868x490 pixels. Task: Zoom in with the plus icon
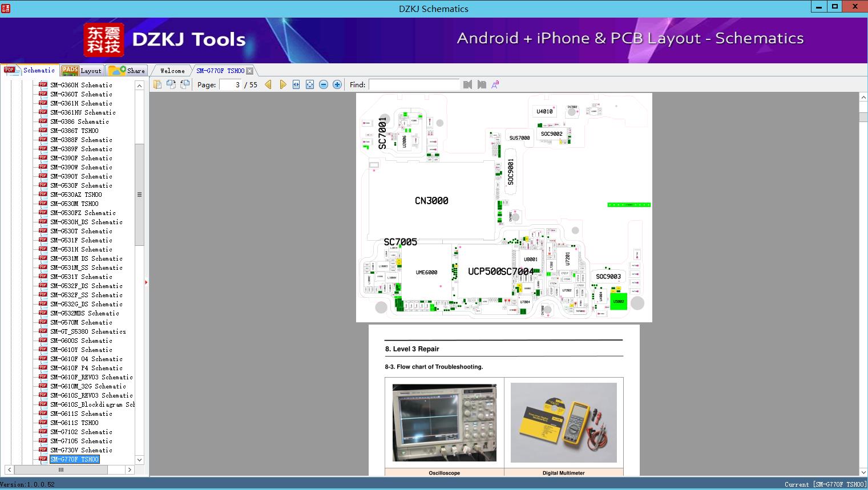(x=337, y=84)
